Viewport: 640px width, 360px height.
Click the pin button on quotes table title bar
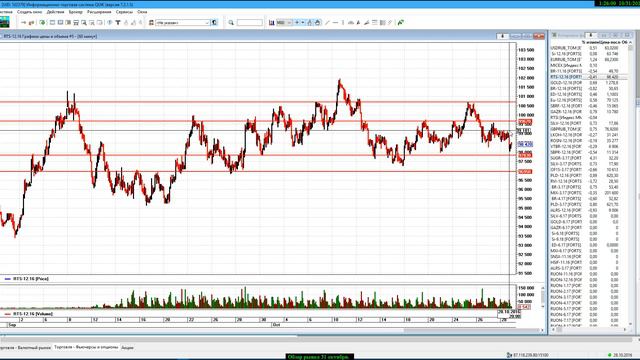[591, 36]
